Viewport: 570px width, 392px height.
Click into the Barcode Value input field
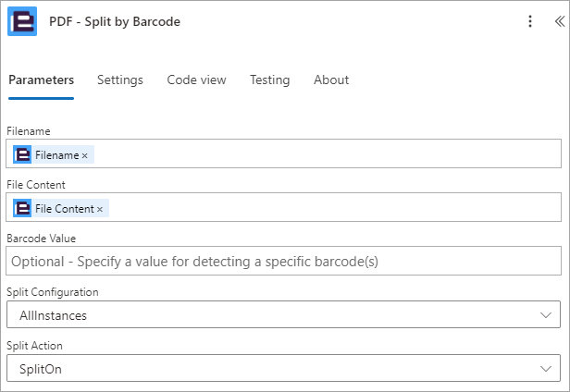[283, 262]
